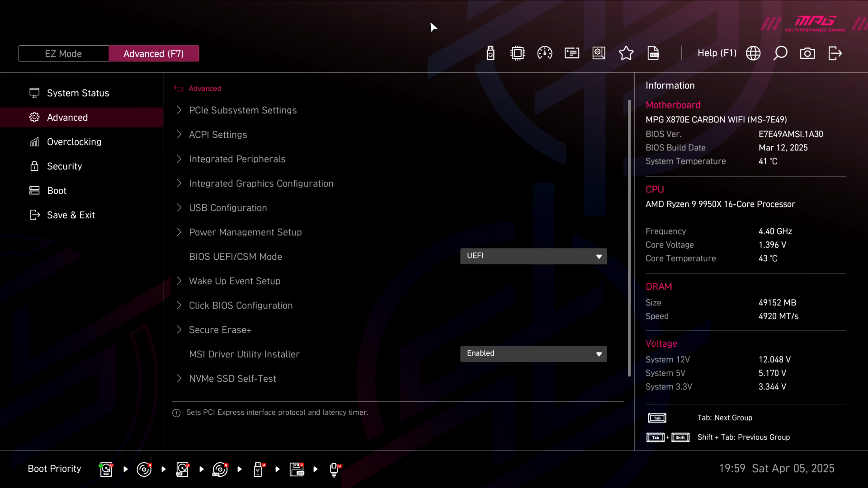Viewport: 868px width, 488px height.
Task: Open MSI Driver Utility Installer dropdown
Action: point(533,354)
